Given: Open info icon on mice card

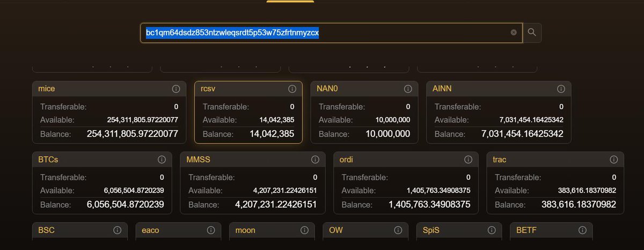Looking at the screenshot, I should (175, 89).
